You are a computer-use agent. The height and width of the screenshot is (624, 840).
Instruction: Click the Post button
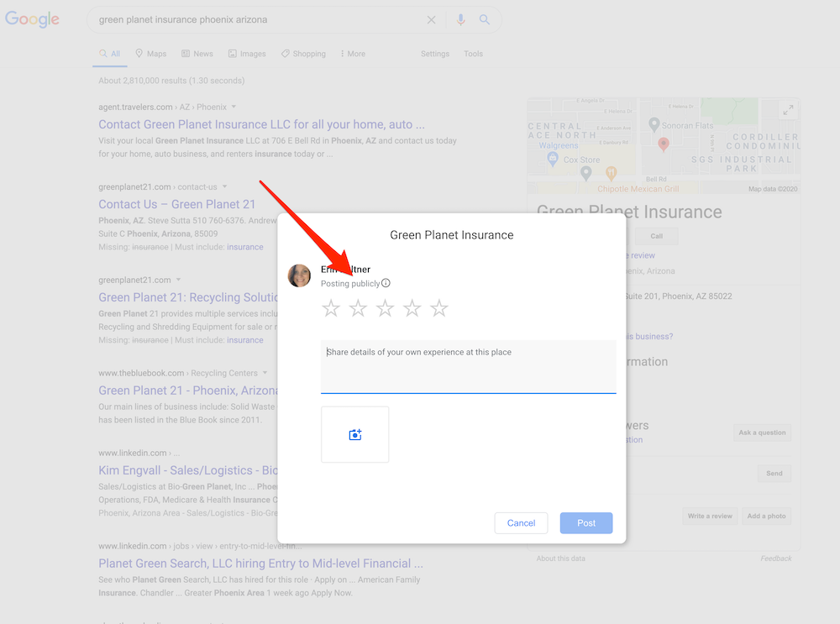[x=586, y=522]
